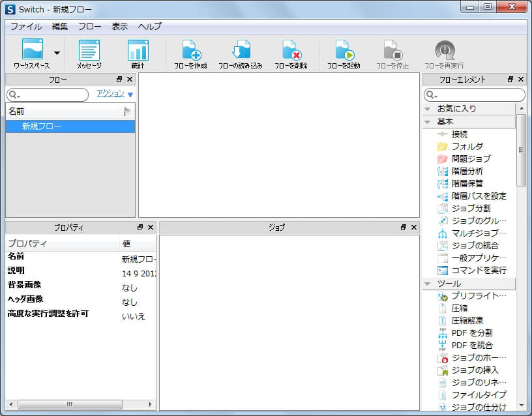
Task: Close the プロパティ panel
Action: [x=151, y=228]
